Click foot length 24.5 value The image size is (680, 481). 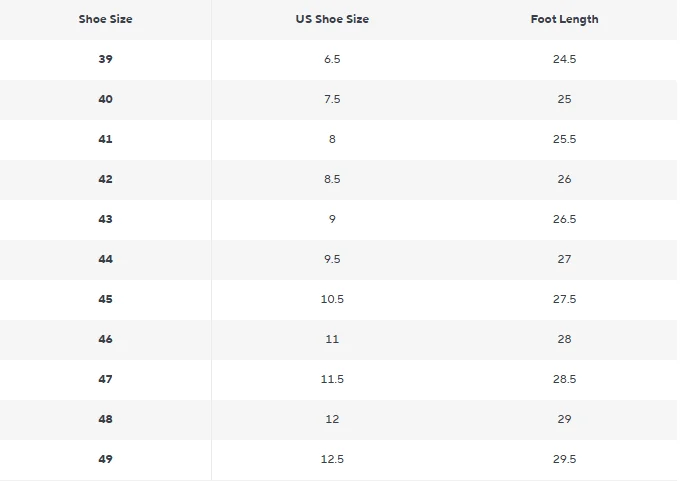point(564,60)
